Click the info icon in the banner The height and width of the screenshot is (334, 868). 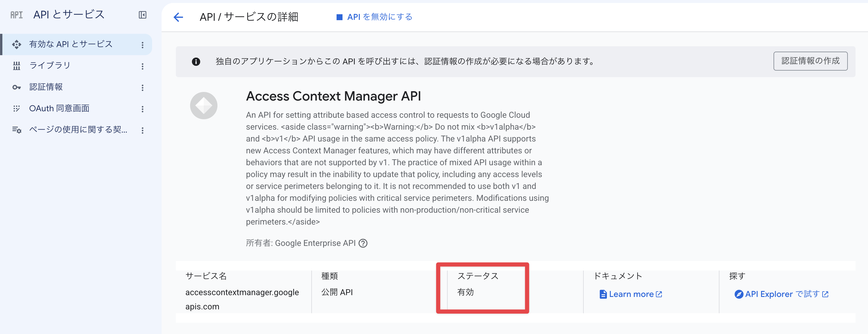[x=196, y=62]
